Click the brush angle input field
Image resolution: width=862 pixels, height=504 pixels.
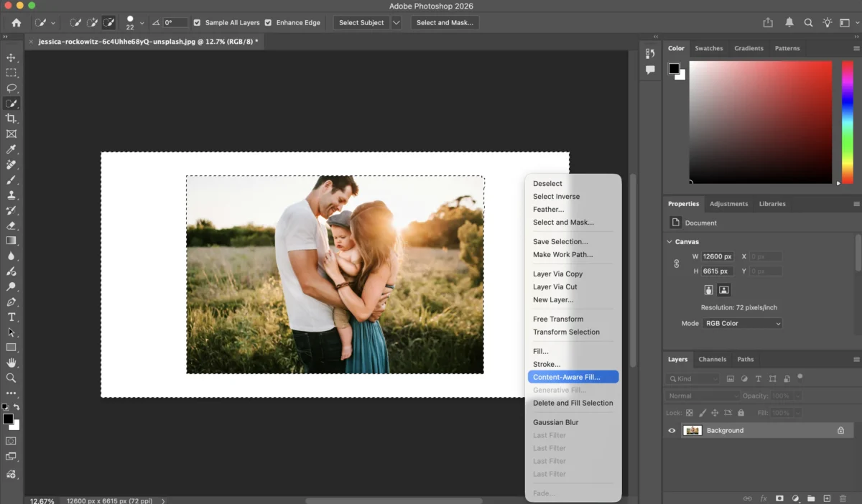[175, 22]
